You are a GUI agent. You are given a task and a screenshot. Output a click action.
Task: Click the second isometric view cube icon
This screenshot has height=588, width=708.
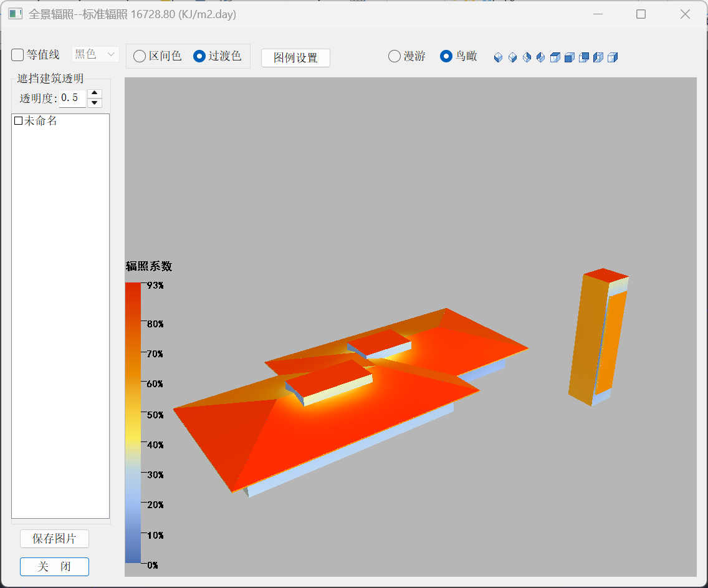click(x=512, y=57)
